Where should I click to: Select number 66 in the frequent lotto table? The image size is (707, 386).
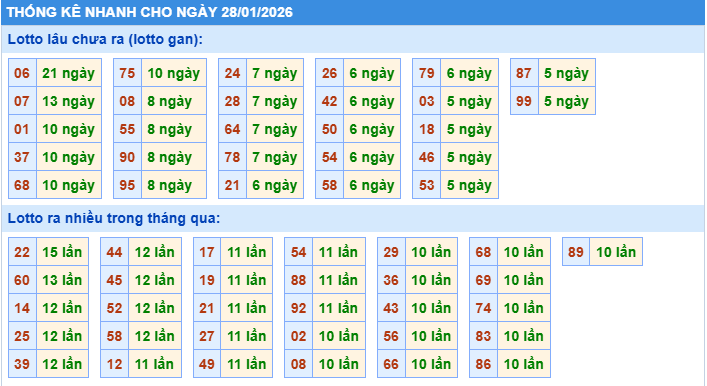pyautogui.click(x=391, y=364)
